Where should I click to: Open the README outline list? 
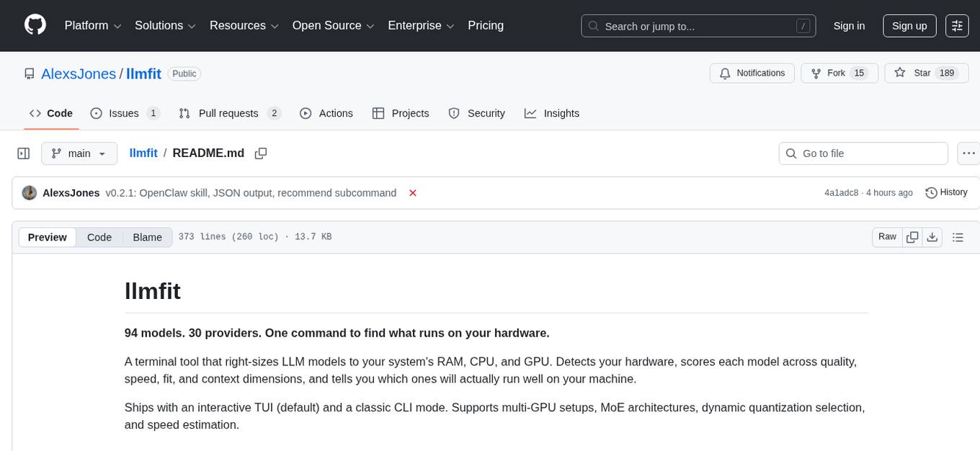(x=958, y=236)
